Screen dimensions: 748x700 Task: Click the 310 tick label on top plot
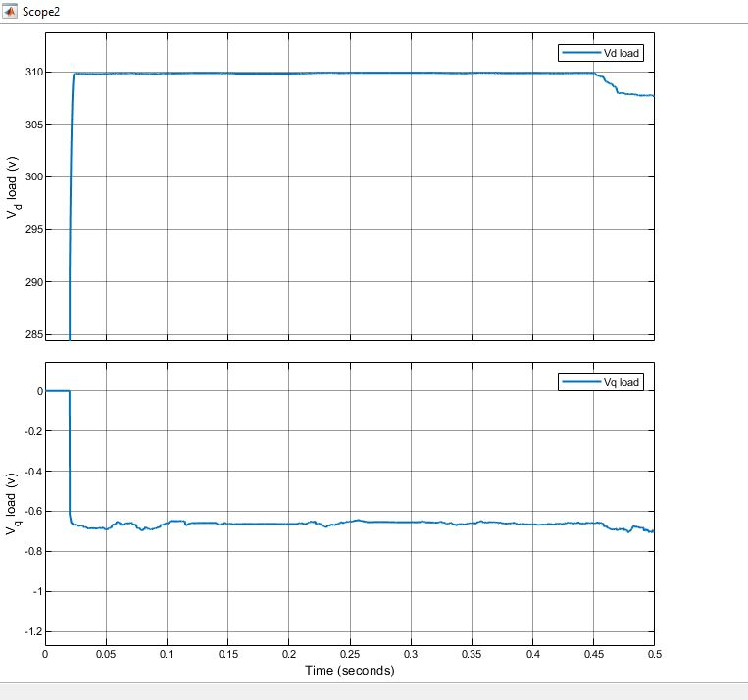point(26,73)
